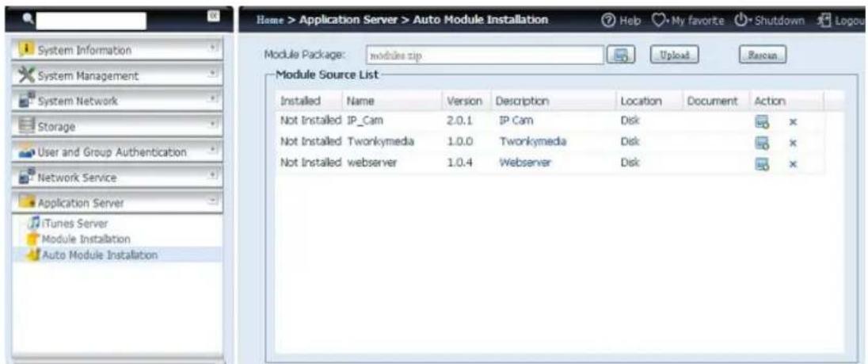Delete the webserver module with its X icon
868x364 pixels.
(792, 163)
